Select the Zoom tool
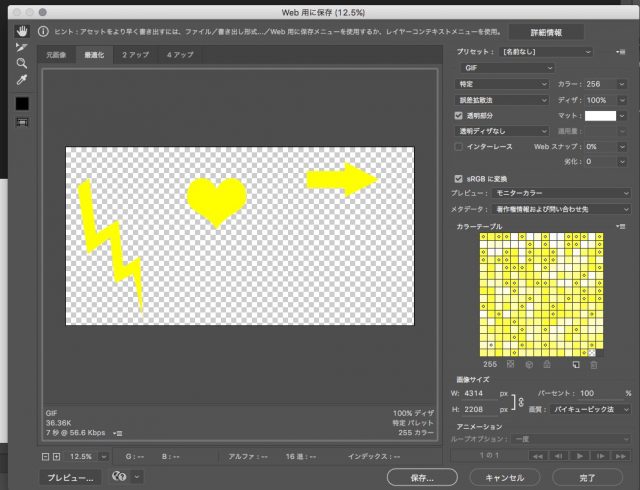640x490 pixels. pos(21,63)
